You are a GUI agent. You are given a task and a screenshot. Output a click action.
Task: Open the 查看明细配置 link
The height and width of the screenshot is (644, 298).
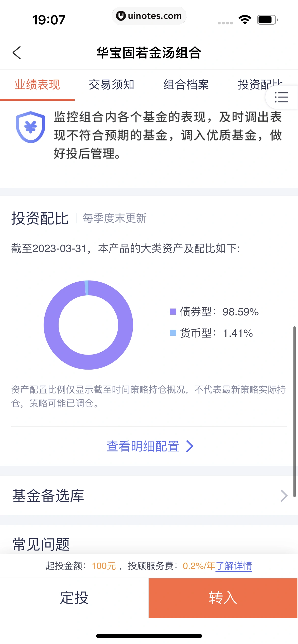(143, 446)
